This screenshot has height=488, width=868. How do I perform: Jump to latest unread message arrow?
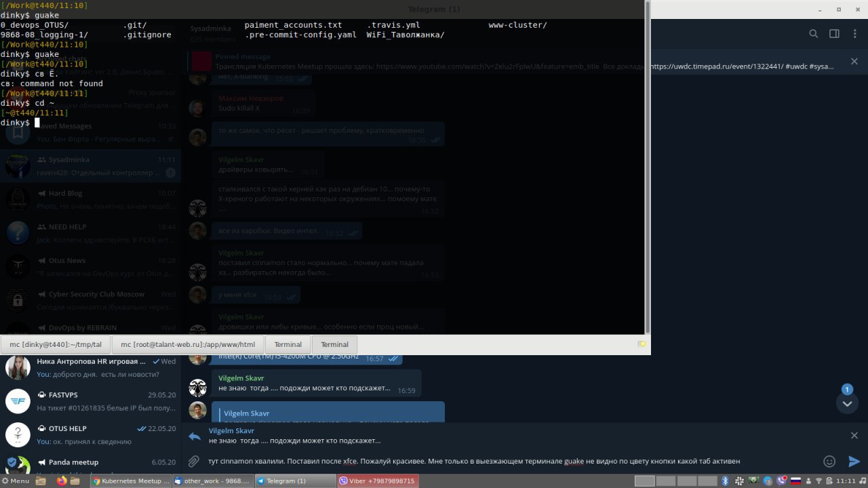pos(847,403)
